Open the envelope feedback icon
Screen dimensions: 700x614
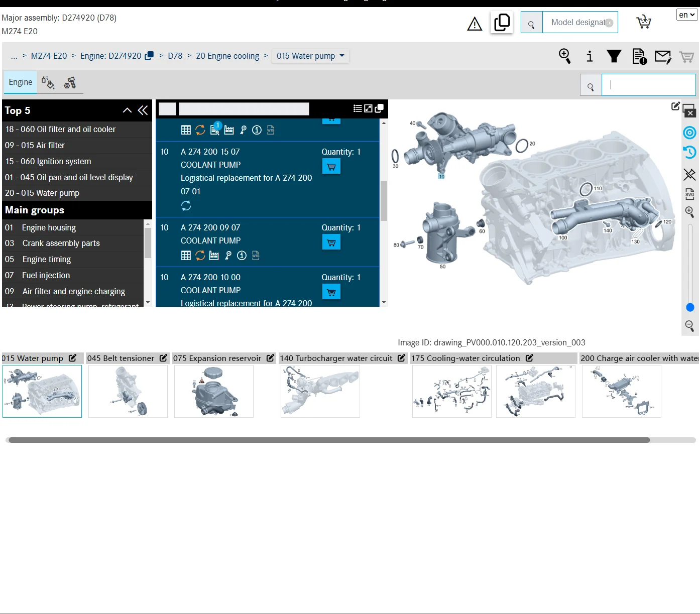[663, 57]
